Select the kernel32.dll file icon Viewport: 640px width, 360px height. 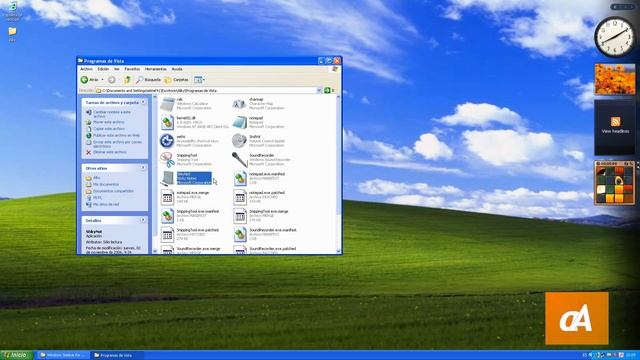click(167, 122)
